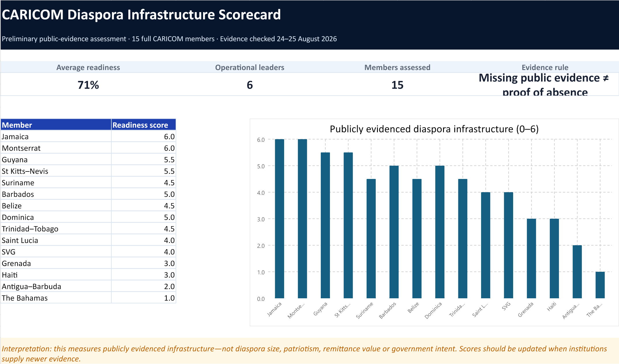Click the Grenada bar in the chart
The width and height of the screenshot is (619, 364).
tap(531, 259)
